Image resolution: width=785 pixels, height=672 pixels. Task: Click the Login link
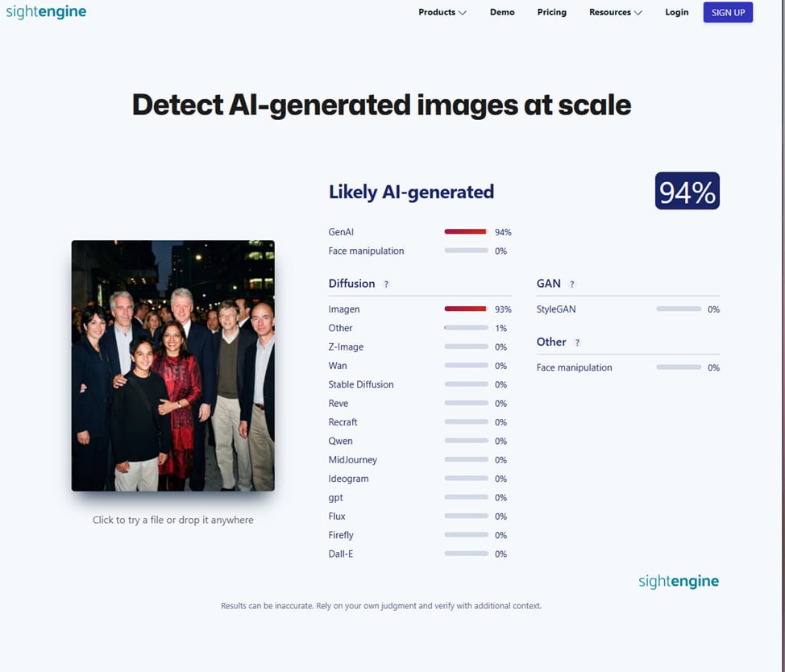[677, 12]
